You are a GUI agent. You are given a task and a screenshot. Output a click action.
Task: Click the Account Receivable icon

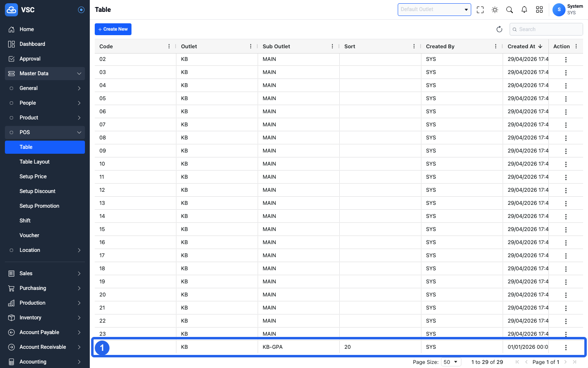pos(11,347)
